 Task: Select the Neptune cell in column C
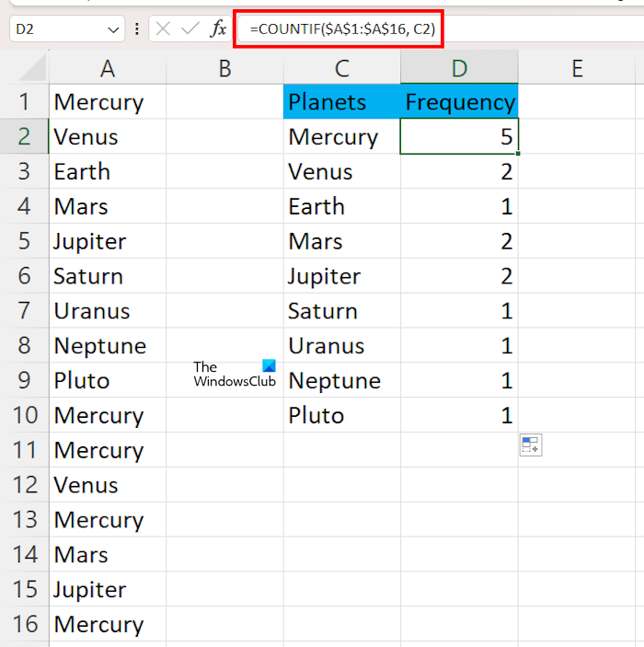(x=342, y=381)
